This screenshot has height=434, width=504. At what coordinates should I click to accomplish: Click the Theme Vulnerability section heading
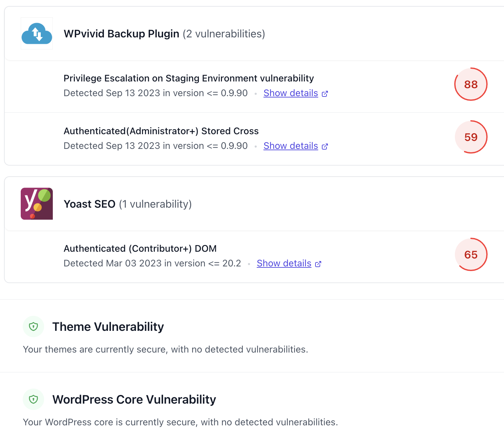108,327
